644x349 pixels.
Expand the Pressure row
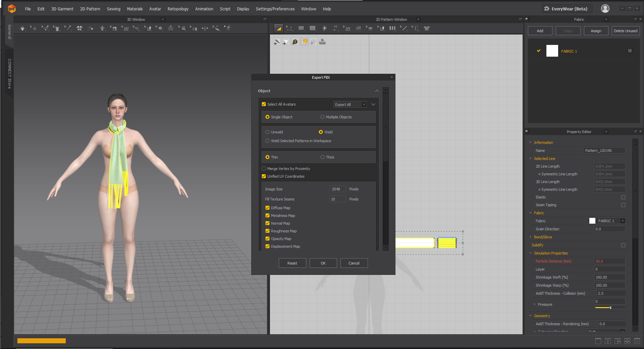(535, 304)
